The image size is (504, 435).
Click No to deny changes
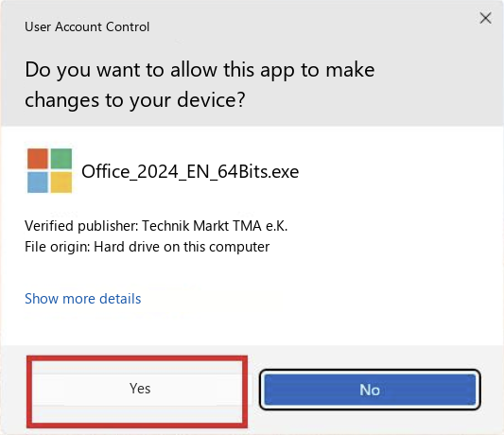click(x=370, y=390)
